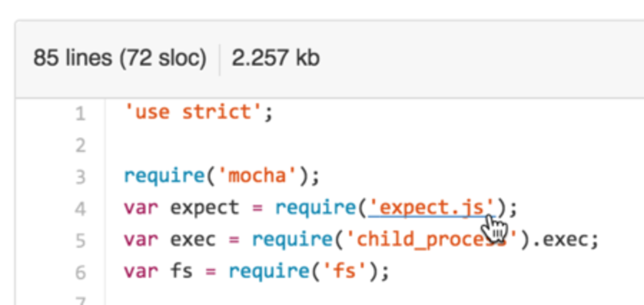Select line number 6 in gutter

[x=80, y=272]
